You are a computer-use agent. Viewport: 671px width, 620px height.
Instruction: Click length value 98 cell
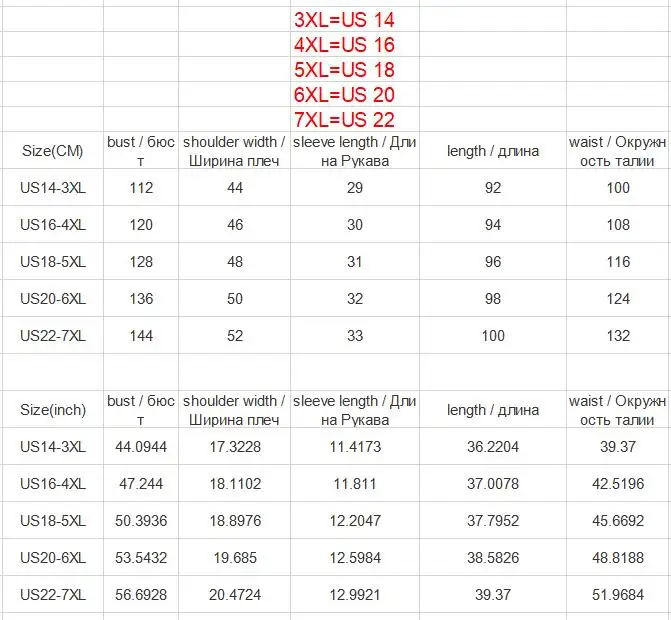493,299
